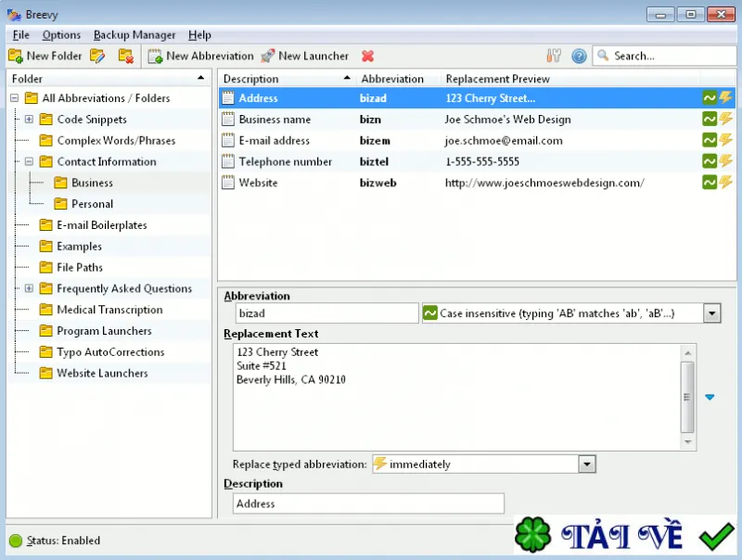Open the Replace typed abbreviation dropdown

(587, 464)
